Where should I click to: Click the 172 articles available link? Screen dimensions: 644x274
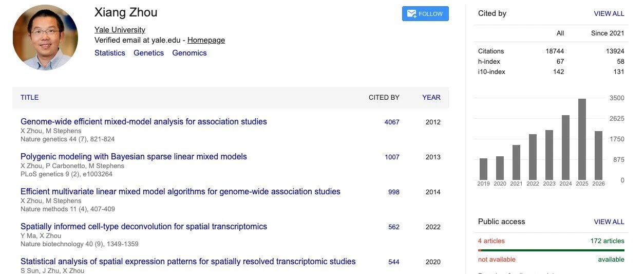pyautogui.click(x=608, y=241)
